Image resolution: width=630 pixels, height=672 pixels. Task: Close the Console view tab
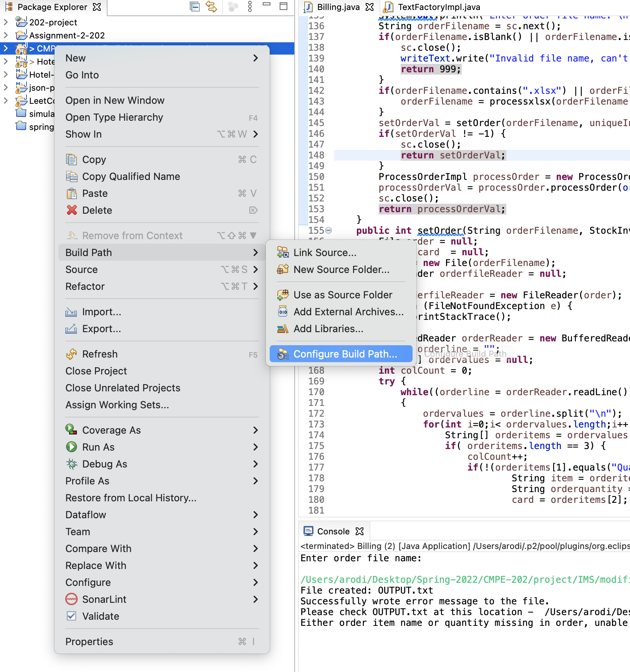click(360, 531)
